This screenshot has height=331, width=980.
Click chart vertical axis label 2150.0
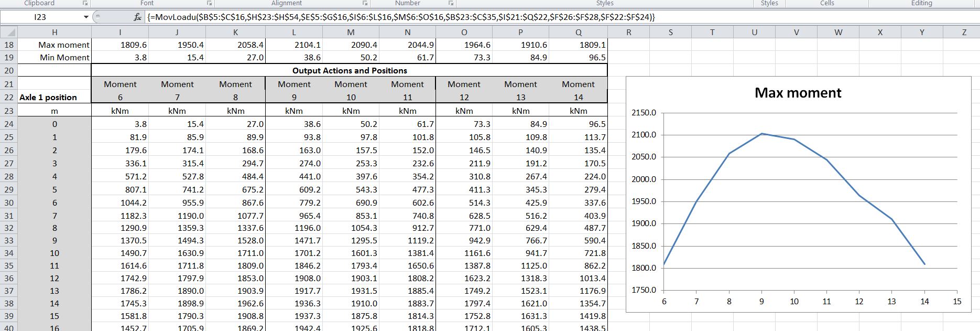click(x=644, y=112)
